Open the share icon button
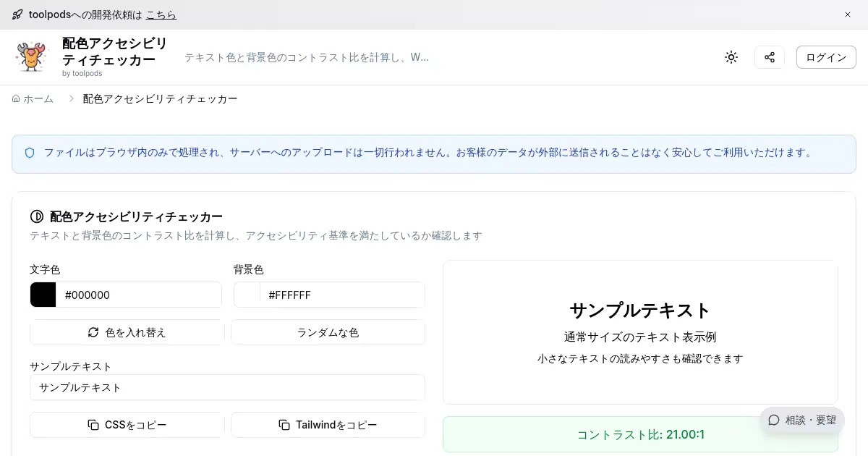868x456 pixels. [x=770, y=57]
